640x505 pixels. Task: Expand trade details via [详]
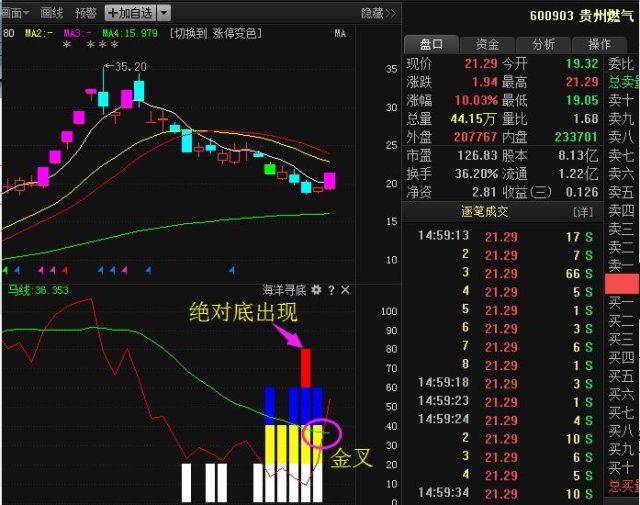click(582, 212)
